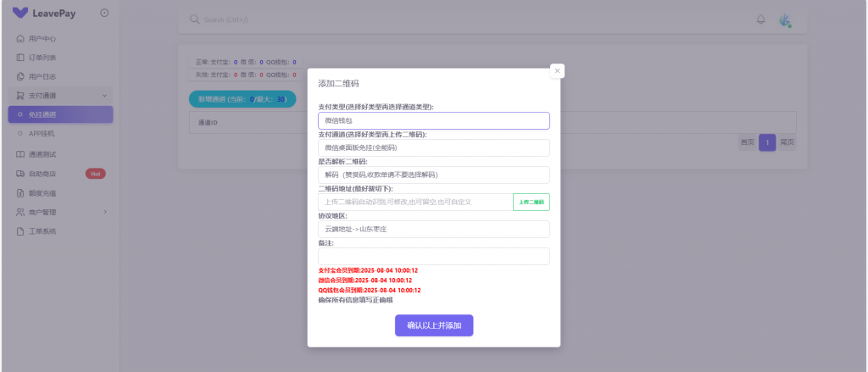Click the 失效 status counts row

(x=246, y=75)
